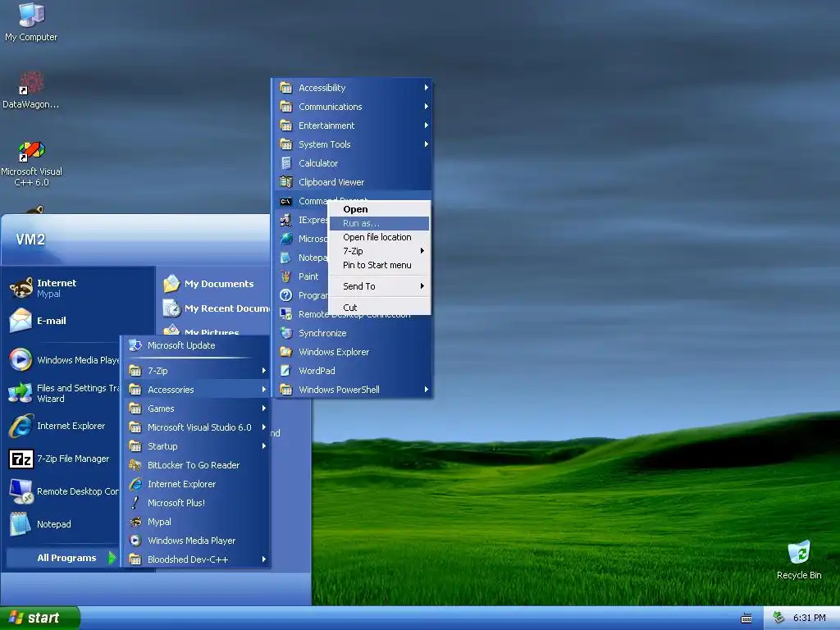Choose Cut from context menu
Screen dimensions: 840x630
379,308
